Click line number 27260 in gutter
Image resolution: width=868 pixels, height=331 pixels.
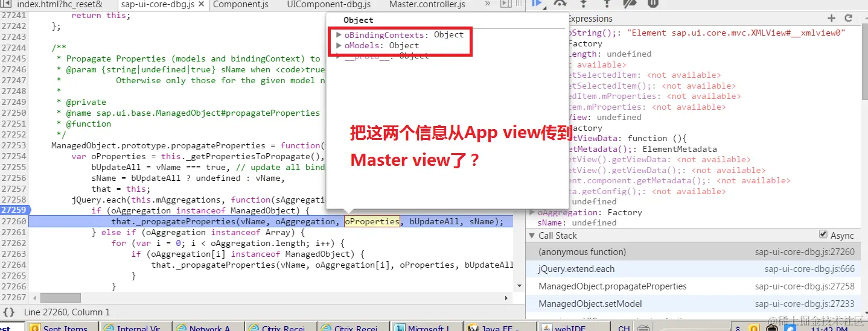tap(14, 221)
